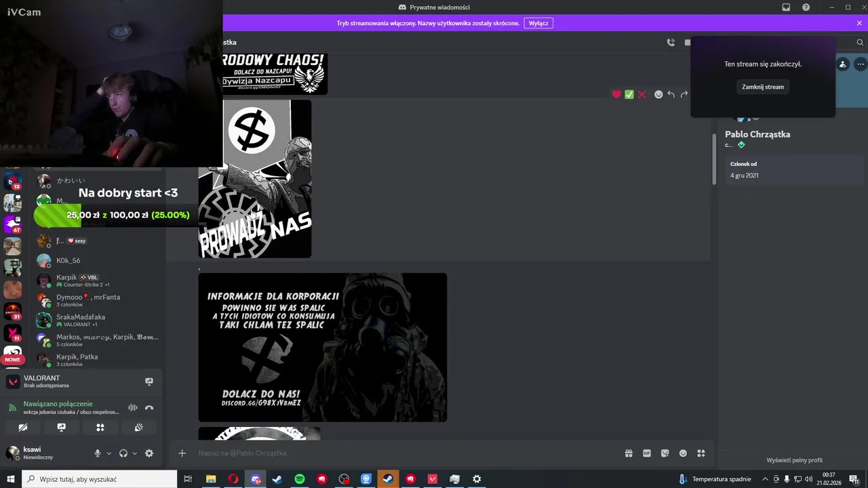The image size is (868, 488).
Task: Open Wyświetl pełny profil link
Action: [x=794, y=460]
